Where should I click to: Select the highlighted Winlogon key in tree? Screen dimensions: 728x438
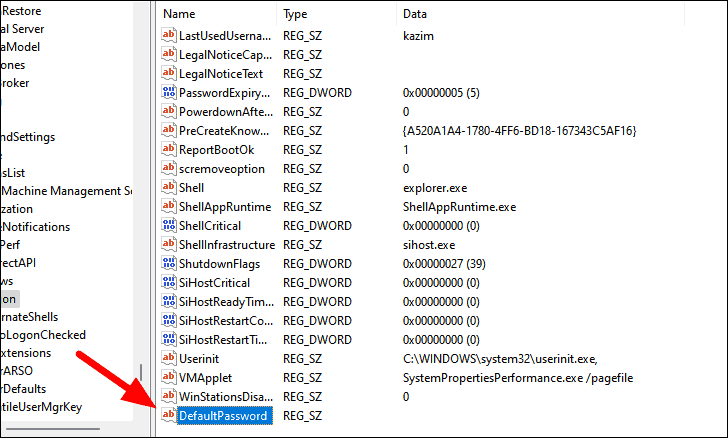coord(9,299)
